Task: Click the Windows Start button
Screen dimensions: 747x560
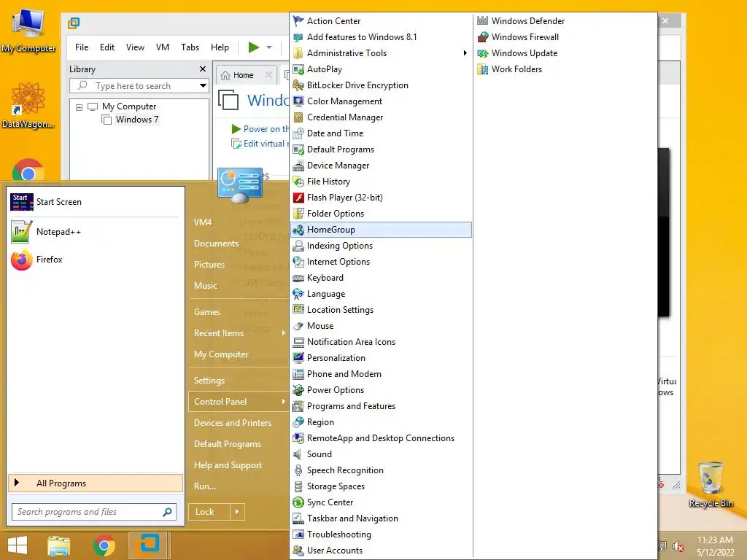Action: click(x=18, y=545)
